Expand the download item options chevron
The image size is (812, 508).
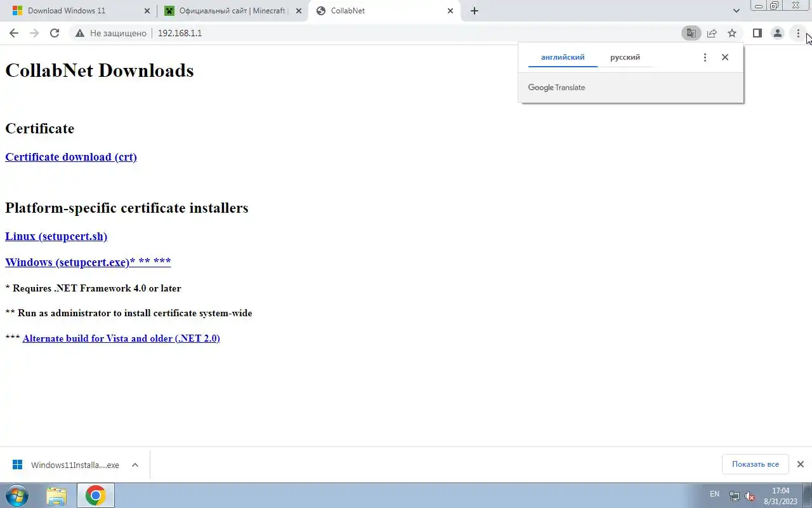[x=135, y=465]
